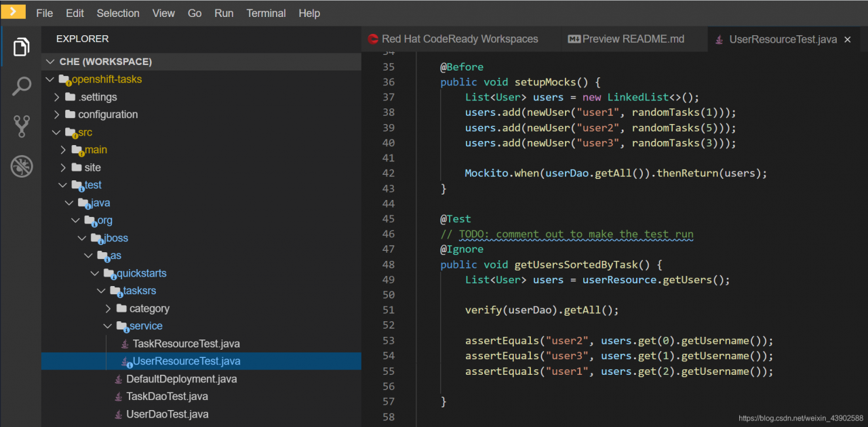
Task: Click the verify(userDao) line
Action: click(542, 310)
